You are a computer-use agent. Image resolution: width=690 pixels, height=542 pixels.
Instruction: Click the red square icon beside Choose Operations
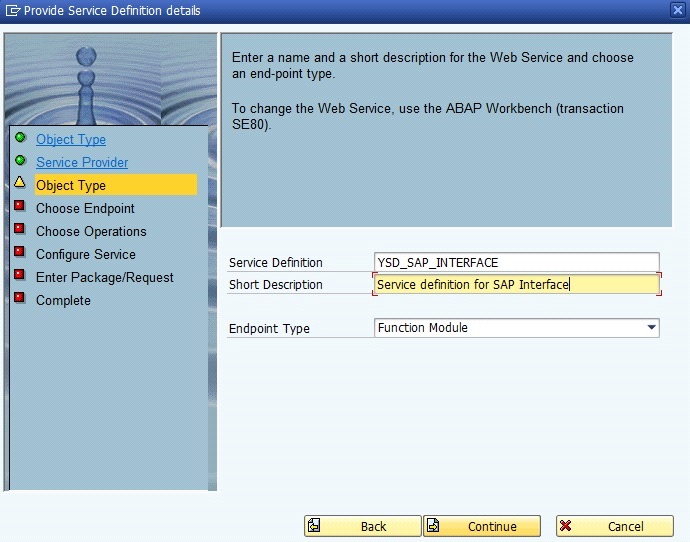(x=20, y=230)
